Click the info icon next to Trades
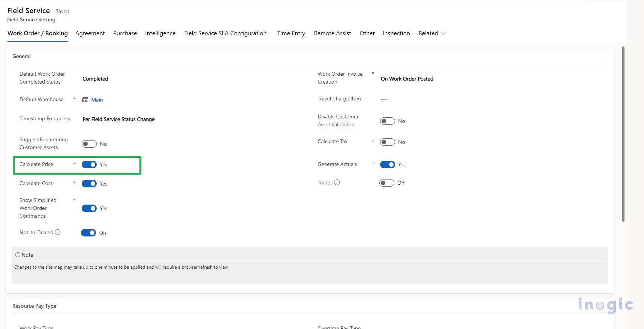 tap(337, 182)
